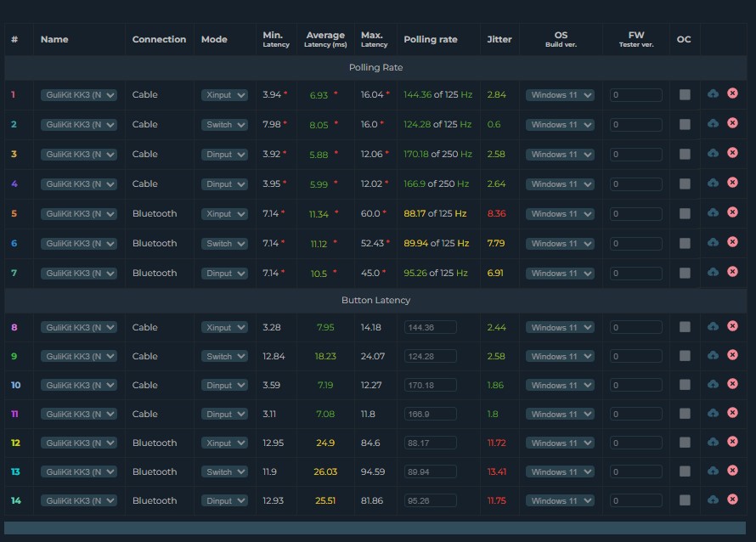Toggle OC checkbox in row 1

(685, 94)
